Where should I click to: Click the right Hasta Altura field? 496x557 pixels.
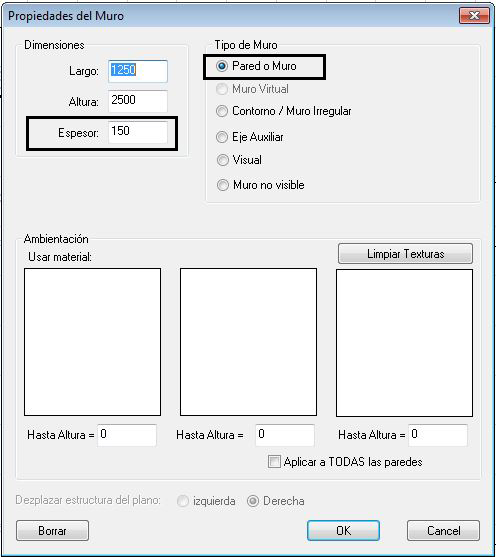(x=438, y=435)
